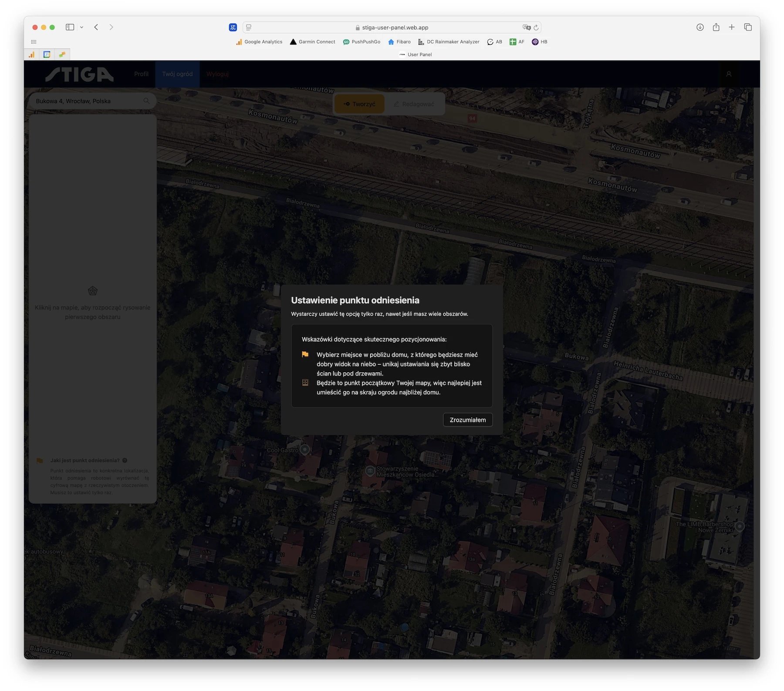The height and width of the screenshot is (691, 784).
Task: Click the Cool Gastro map marker
Action: coord(305,449)
